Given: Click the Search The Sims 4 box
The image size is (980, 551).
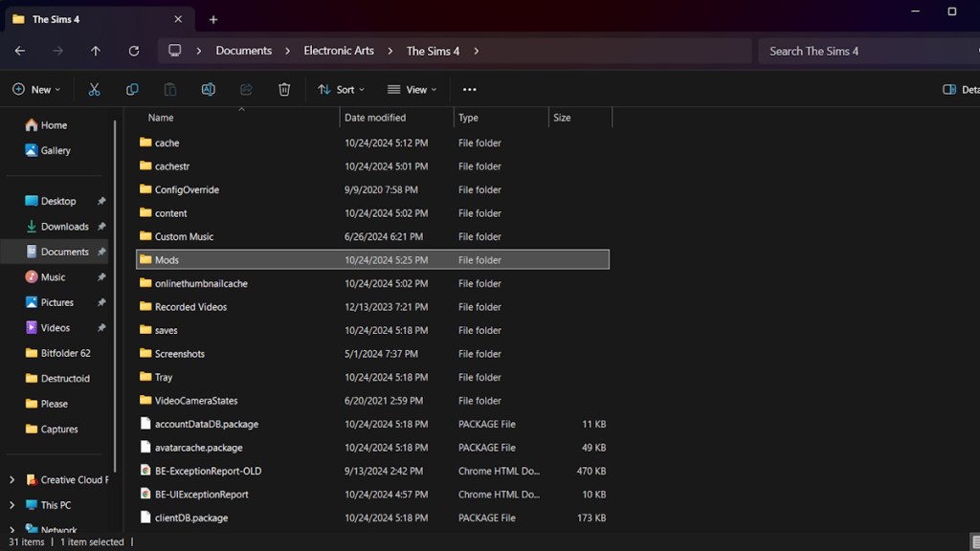Looking at the screenshot, I should coord(861,51).
